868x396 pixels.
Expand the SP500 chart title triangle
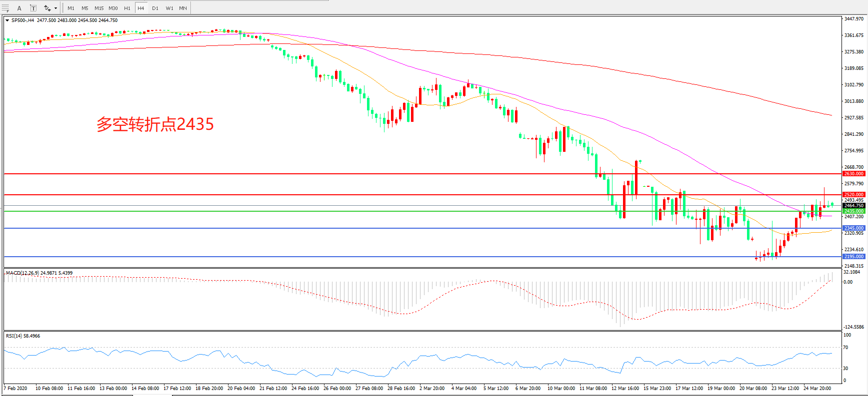(x=7, y=20)
